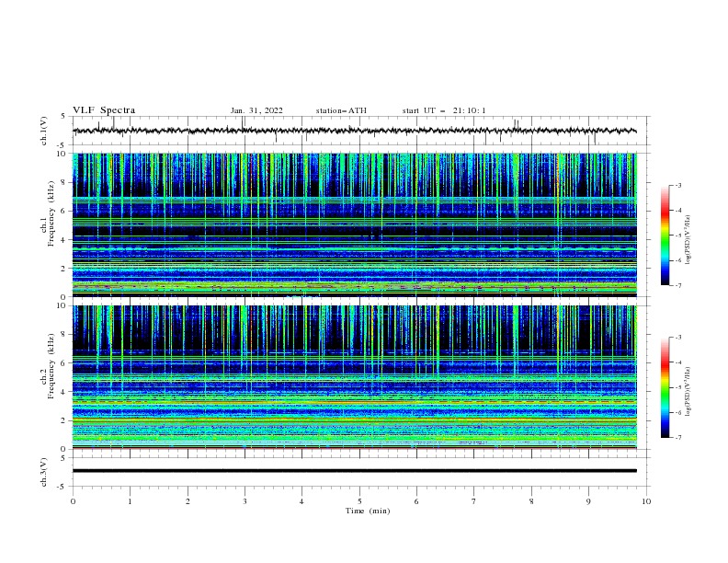Click the "8" tick on the time axis
The height and width of the screenshot is (563, 728).
click(531, 501)
